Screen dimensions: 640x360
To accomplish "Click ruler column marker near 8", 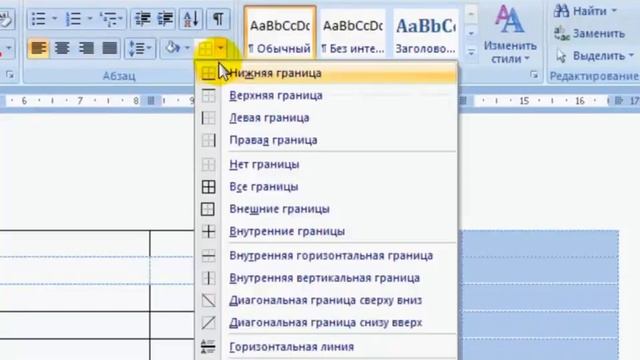I will click(151, 100).
